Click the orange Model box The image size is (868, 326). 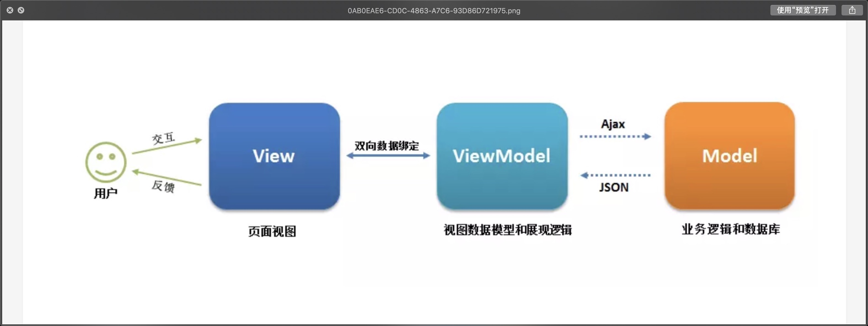point(730,156)
